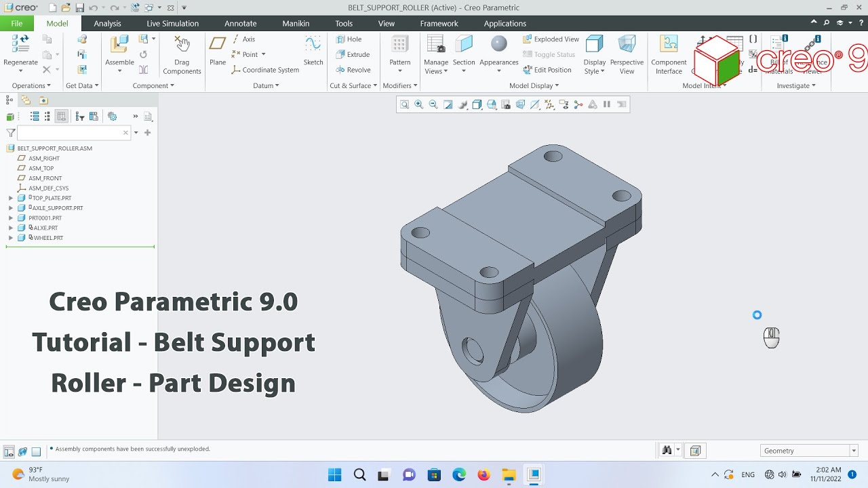This screenshot has height=488, width=868.
Task: Click the Assemble component icon
Action: pos(119,44)
